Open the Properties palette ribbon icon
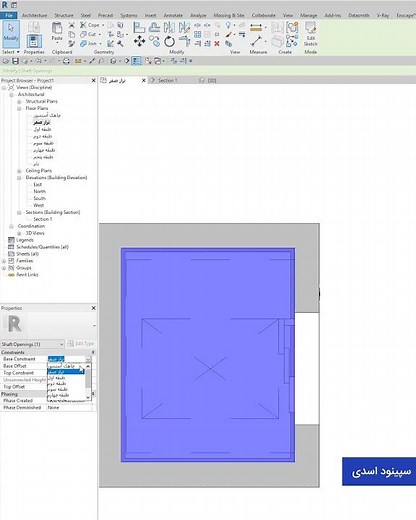 click(34, 42)
